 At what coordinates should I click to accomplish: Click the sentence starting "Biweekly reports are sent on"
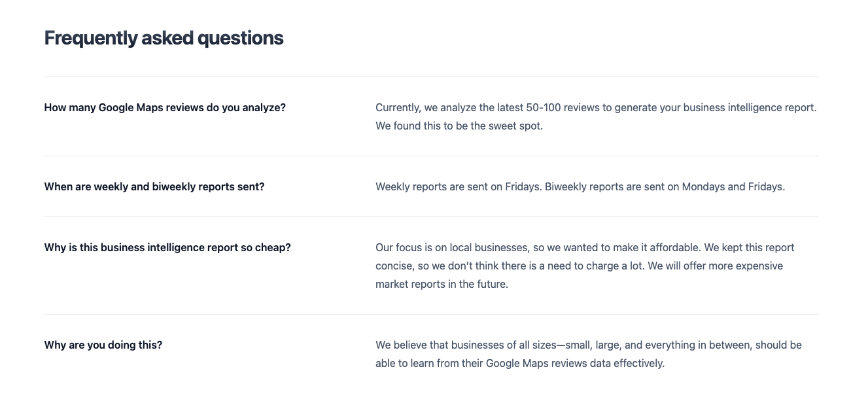point(665,187)
